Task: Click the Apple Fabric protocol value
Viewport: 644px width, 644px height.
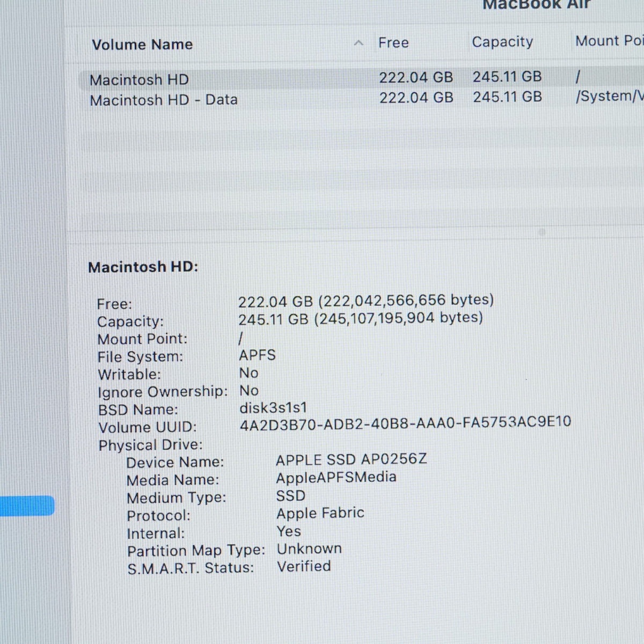Action: [x=320, y=514]
